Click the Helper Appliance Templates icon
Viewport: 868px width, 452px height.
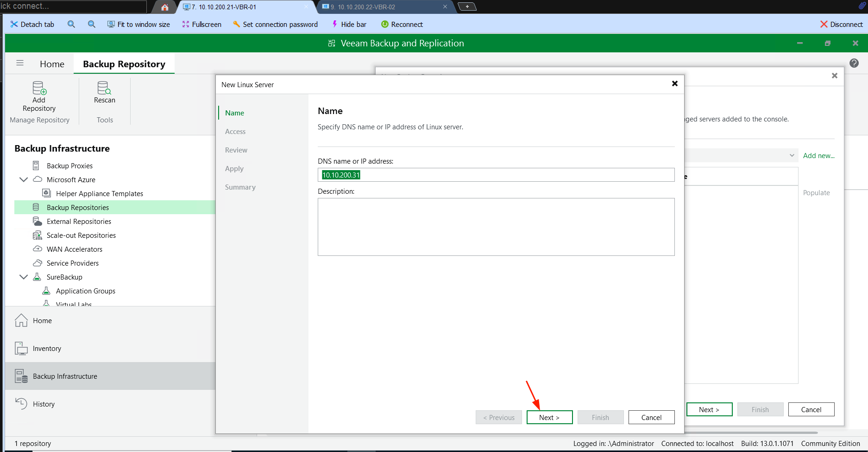[x=46, y=193]
